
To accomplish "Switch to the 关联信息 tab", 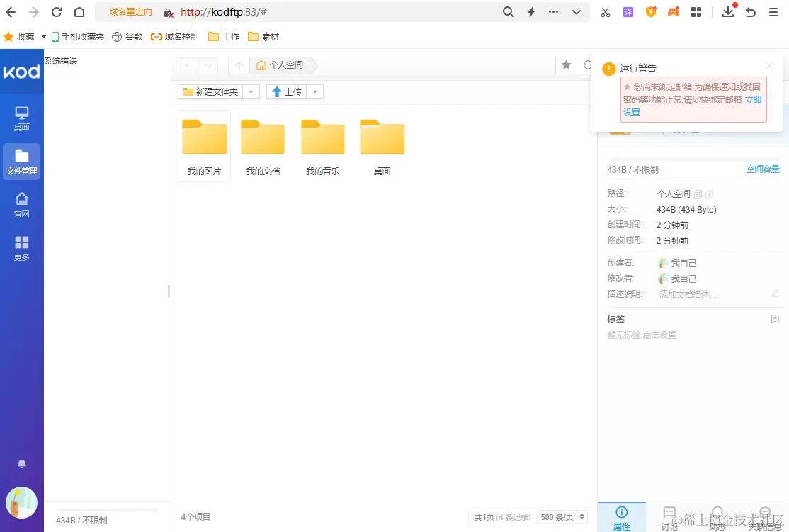I will pyautogui.click(x=765, y=519).
